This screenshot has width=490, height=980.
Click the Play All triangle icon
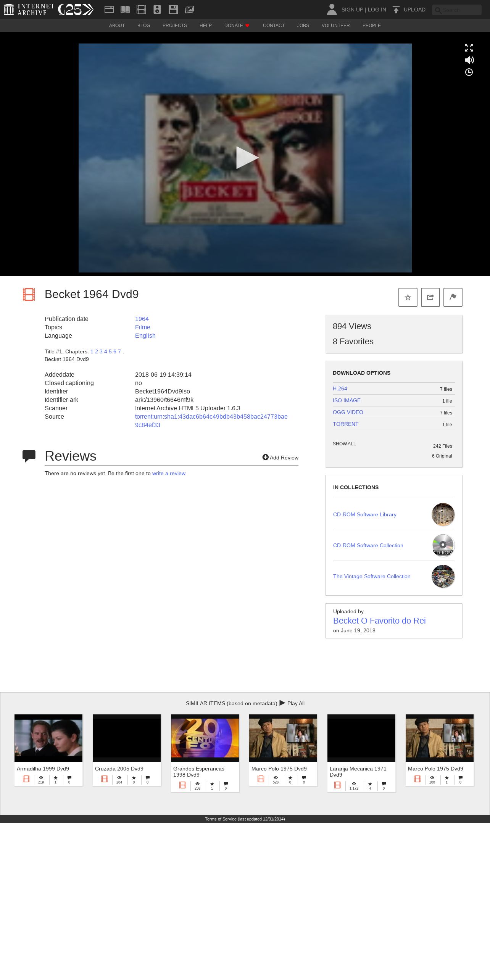(282, 703)
